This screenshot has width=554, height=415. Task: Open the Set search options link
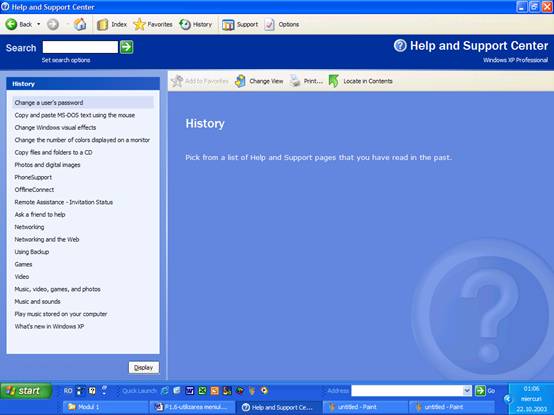pos(66,60)
